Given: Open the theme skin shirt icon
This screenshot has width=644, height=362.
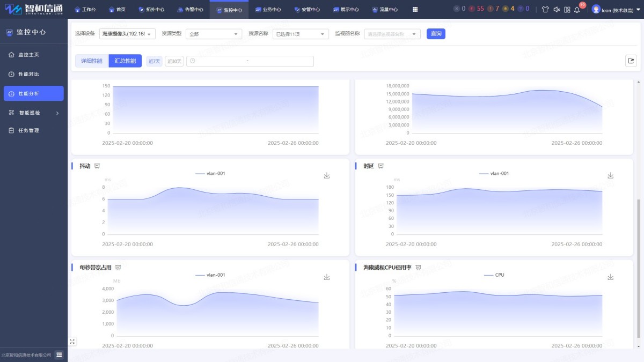Looking at the screenshot, I should tap(545, 10).
